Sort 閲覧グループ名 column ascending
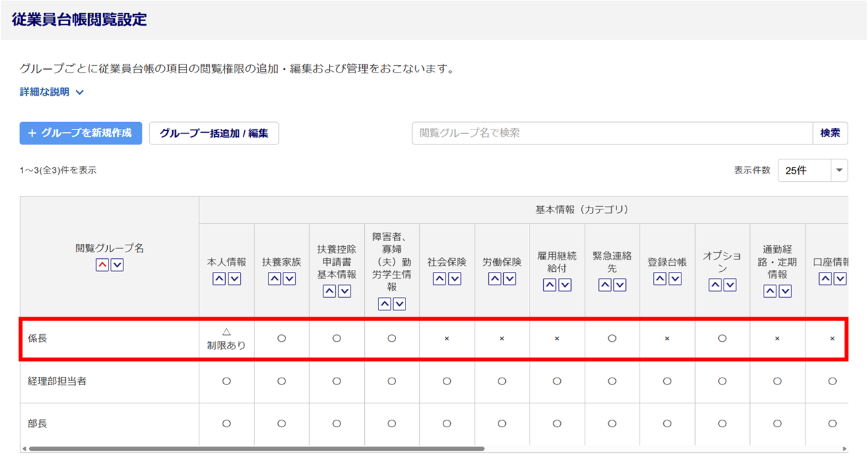The width and height of the screenshot is (868, 459). [102, 265]
